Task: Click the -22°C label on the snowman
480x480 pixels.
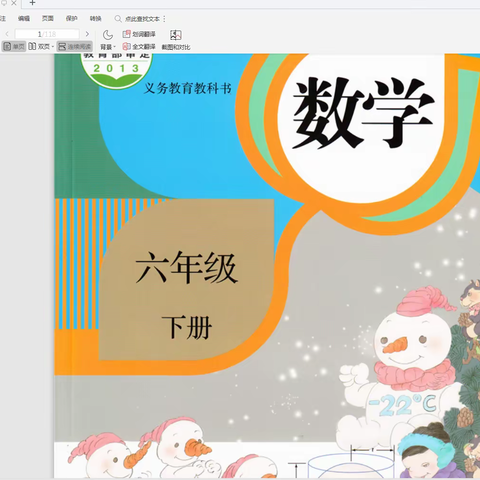Action: tap(402, 404)
